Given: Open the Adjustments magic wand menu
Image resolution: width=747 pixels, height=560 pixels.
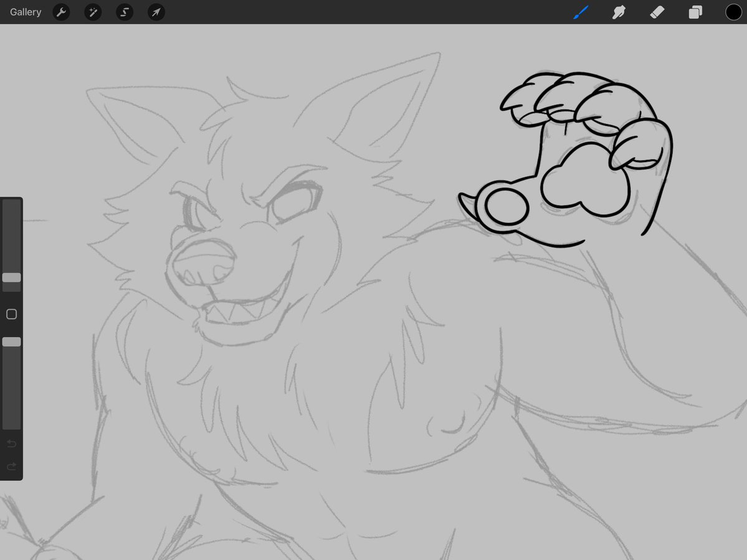Looking at the screenshot, I should click(x=93, y=12).
